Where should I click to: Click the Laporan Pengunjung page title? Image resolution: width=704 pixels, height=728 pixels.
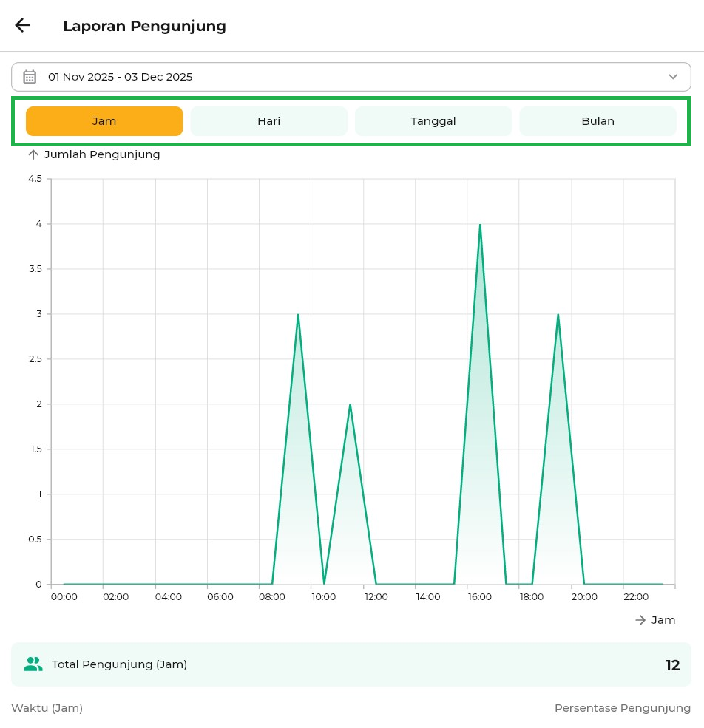pos(144,26)
